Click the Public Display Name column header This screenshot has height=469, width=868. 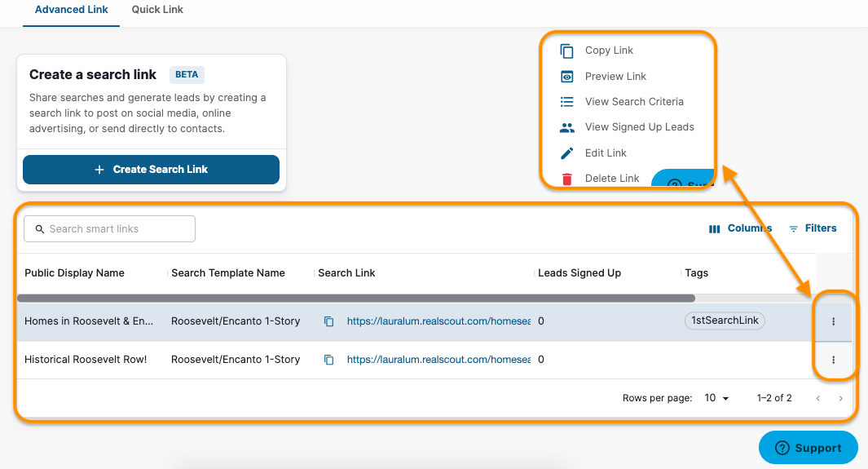coord(74,273)
